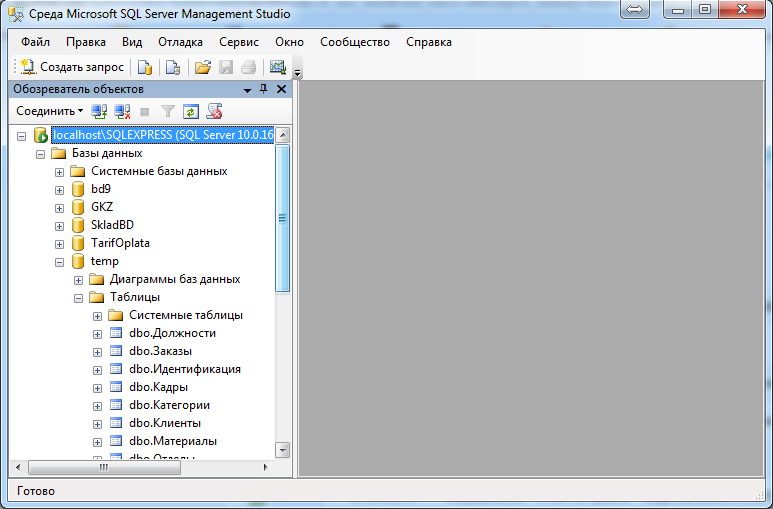Click the horizontal scroll right arrow
The height and width of the screenshot is (509, 773).
click(x=266, y=467)
